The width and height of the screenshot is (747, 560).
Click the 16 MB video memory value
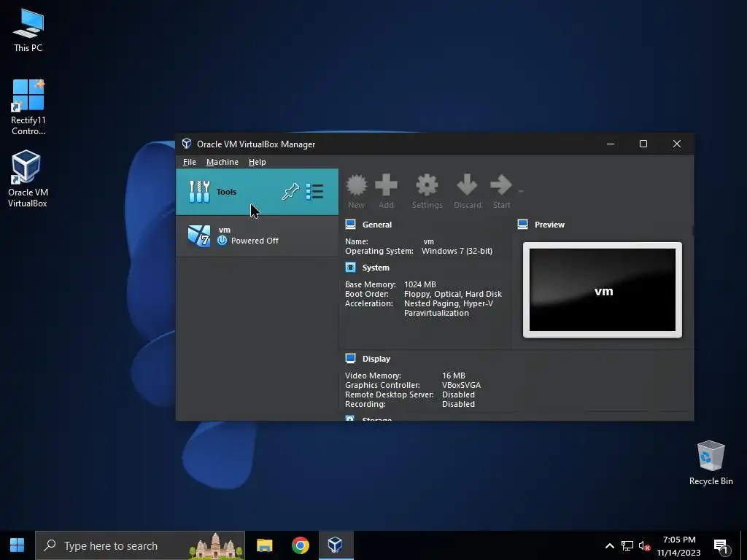(454, 376)
